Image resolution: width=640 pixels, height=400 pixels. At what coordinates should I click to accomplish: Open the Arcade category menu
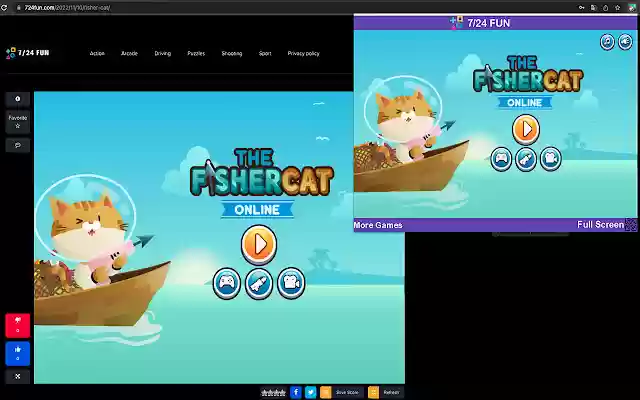pos(129,53)
